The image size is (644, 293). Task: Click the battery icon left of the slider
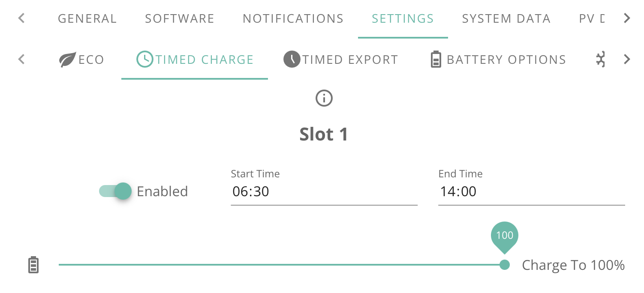point(33,265)
